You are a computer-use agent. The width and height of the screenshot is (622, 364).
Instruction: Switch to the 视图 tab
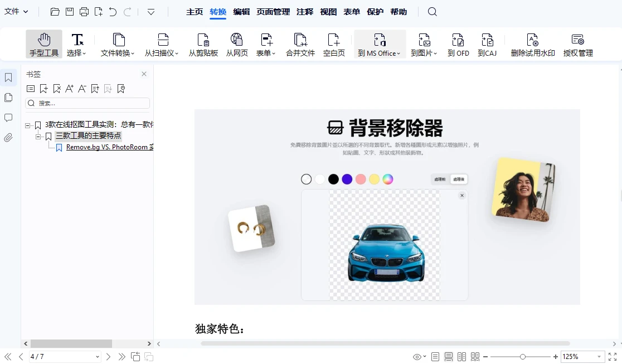click(328, 12)
